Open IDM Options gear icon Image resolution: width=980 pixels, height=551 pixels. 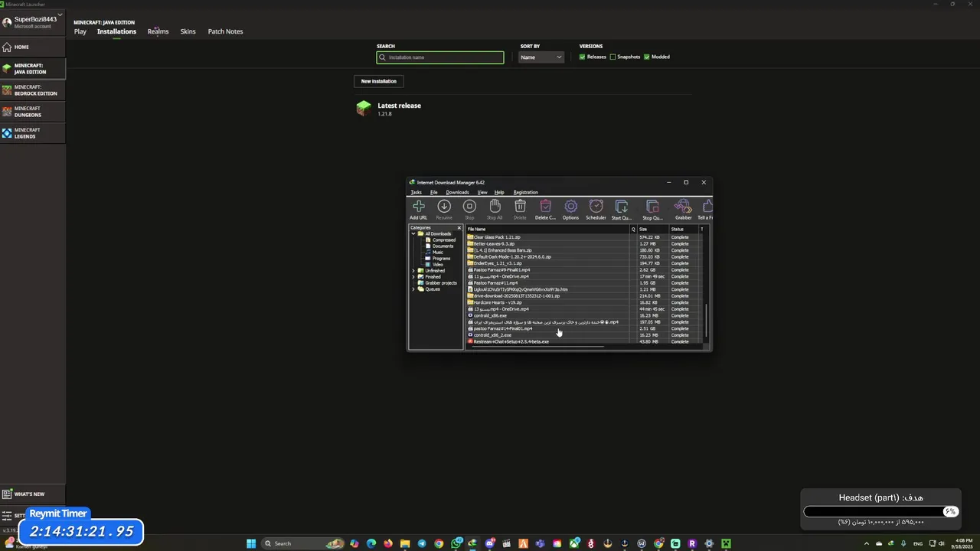(x=570, y=210)
